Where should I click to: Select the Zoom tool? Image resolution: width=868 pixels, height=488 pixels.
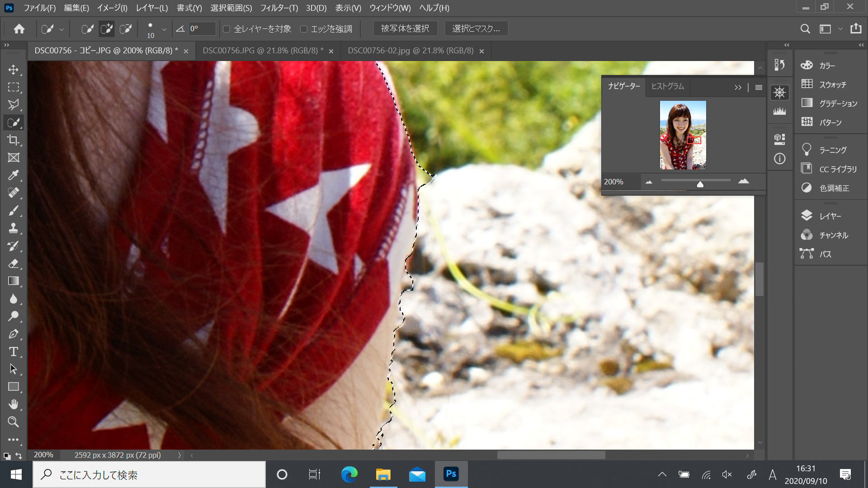14,422
